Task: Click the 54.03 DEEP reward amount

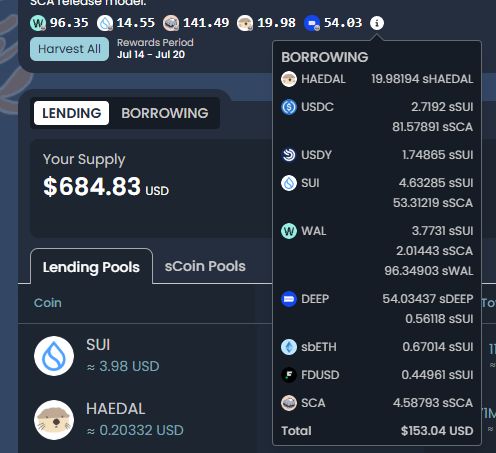Action: coord(343,23)
